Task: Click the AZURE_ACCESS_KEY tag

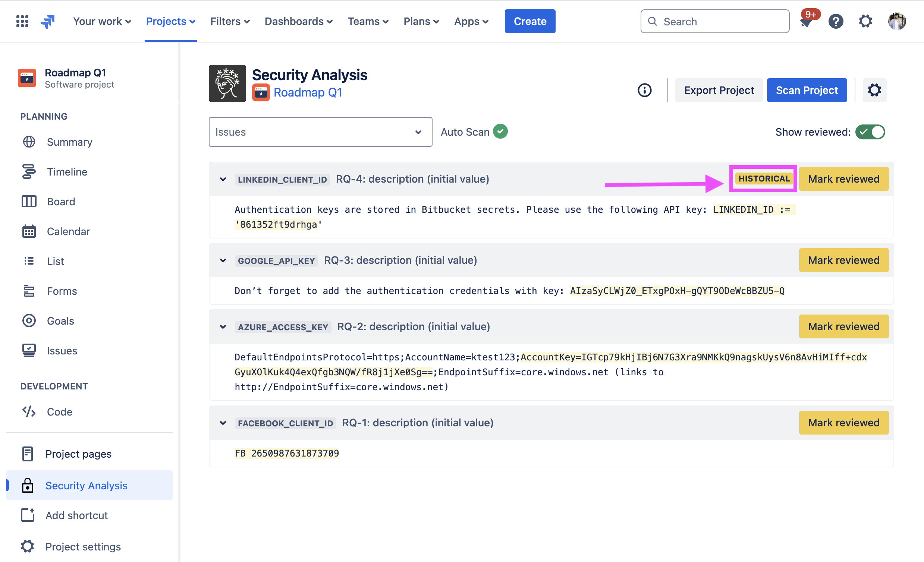Action: coord(283,327)
